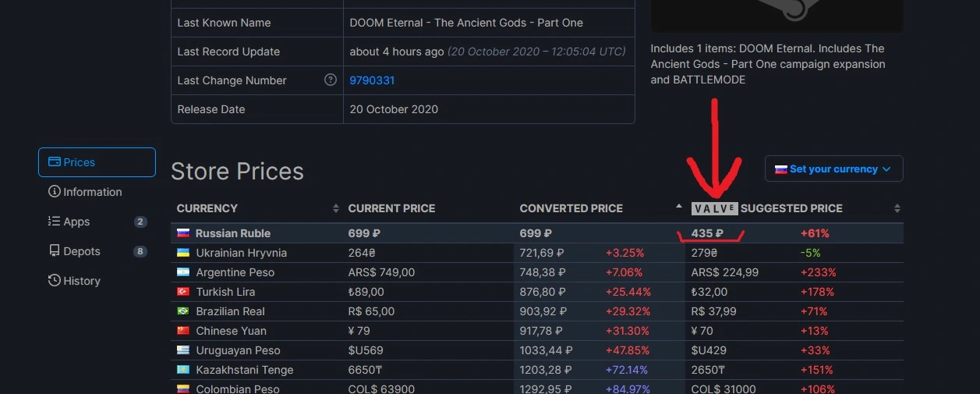
Task: Select the Turkish Lira row name
Action: (x=225, y=292)
